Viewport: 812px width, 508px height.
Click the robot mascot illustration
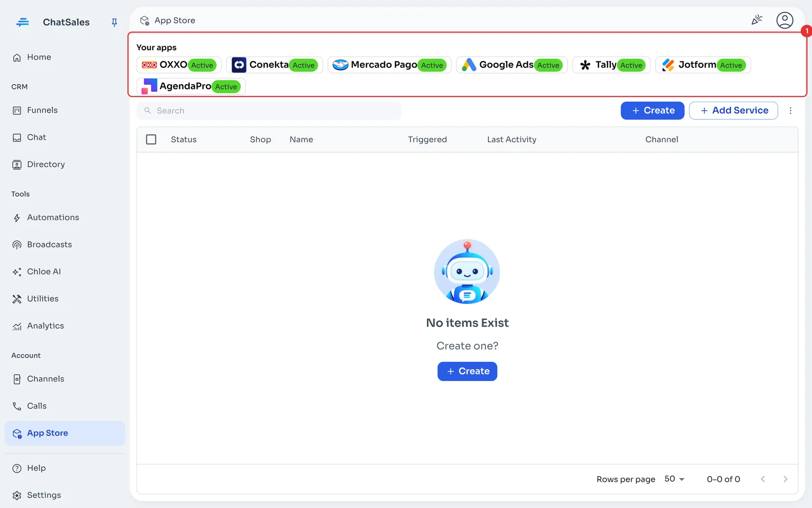[467, 272]
